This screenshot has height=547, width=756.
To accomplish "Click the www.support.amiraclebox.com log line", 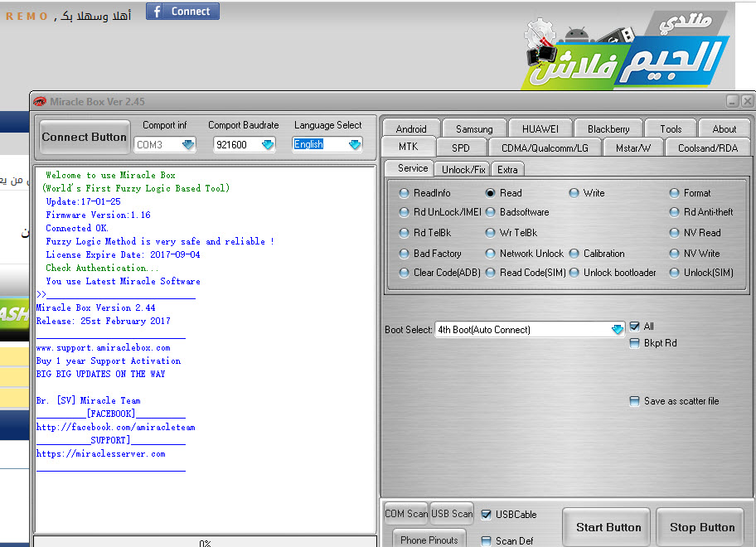I will pos(103,347).
